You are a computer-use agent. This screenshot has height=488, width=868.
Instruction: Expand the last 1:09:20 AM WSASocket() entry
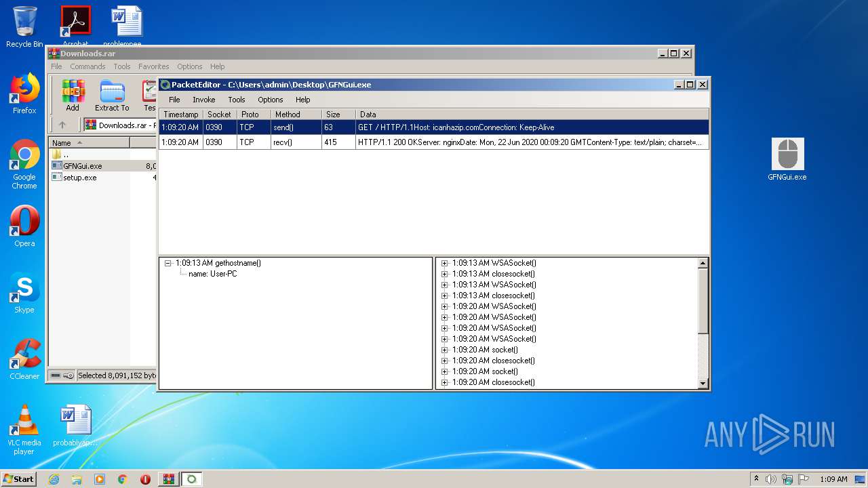click(x=444, y=339)
